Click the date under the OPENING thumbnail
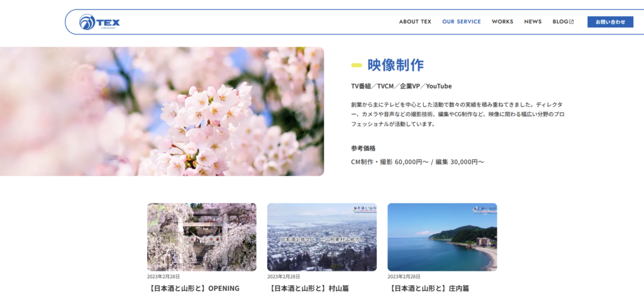The image size is (644, 299). pyautogui.click(x=164, y=276)
